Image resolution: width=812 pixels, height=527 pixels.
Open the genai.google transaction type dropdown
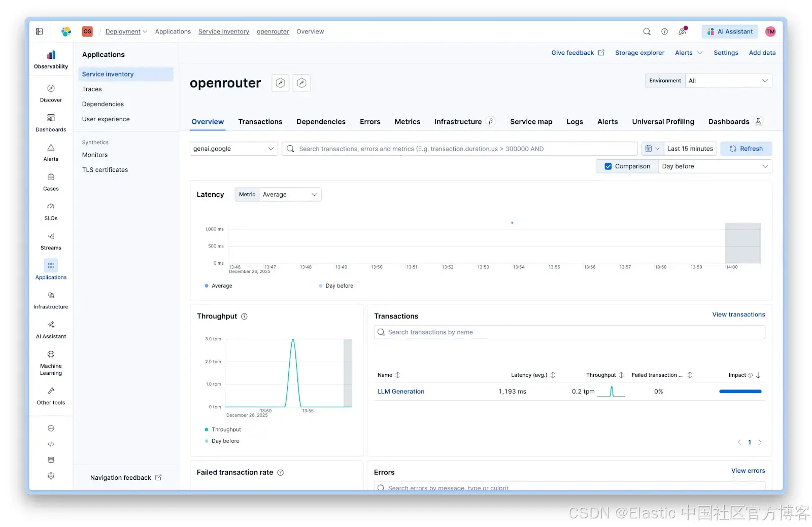pyautogui.click(x=233, y=149)
